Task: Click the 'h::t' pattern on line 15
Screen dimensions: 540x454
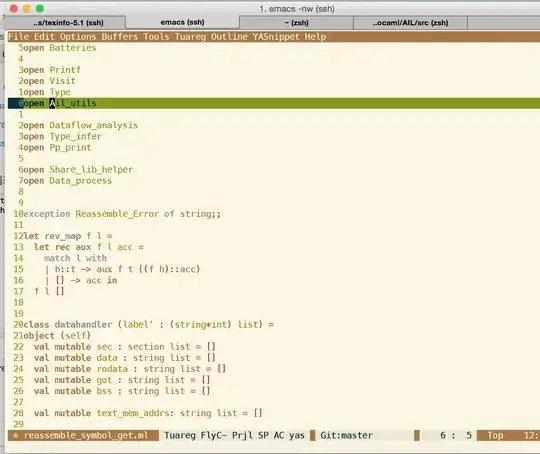Action: pyautogui.click(x=65, y=269)
